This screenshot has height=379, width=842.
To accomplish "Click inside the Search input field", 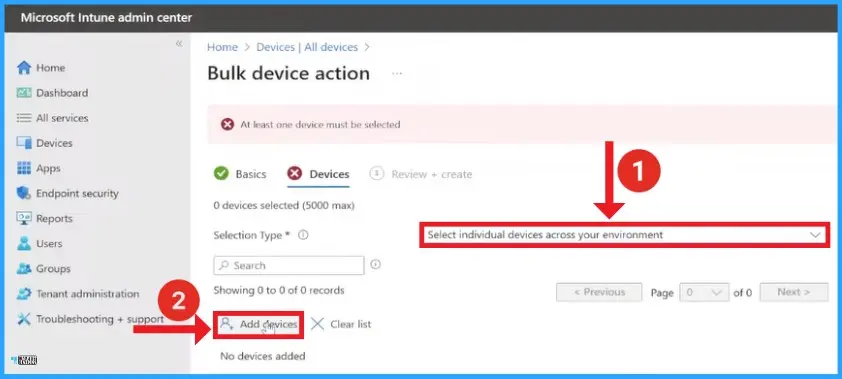I will tap(289, 265).
